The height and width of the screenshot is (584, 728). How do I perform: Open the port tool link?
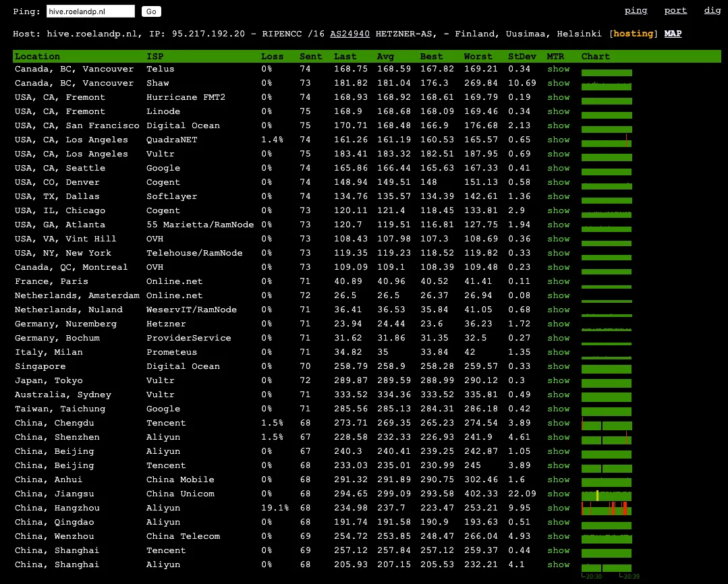pyautogui.click(x=675, y=10)
